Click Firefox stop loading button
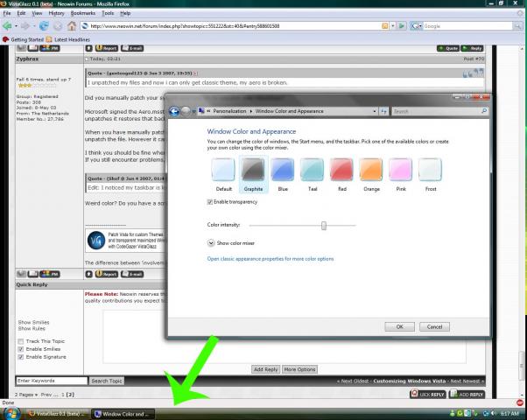This screenshot has height=420, width=527. point(58,26)
